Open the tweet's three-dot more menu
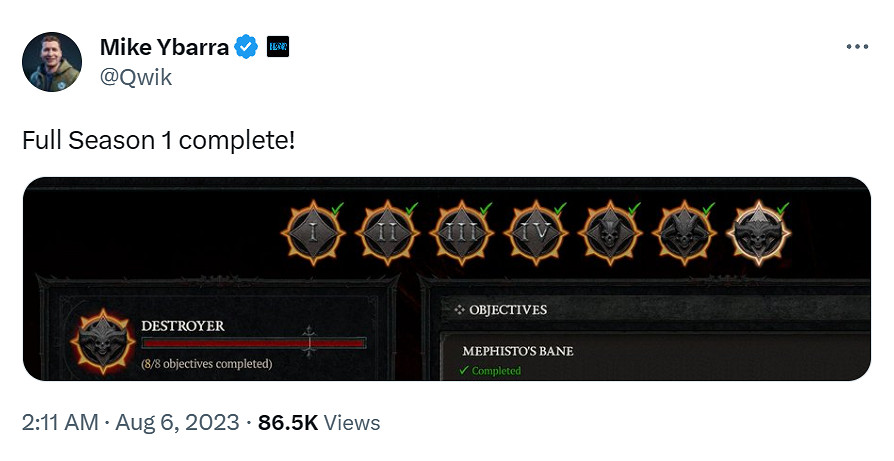This screenshot has width=894, height=461. tap(857, 47)
